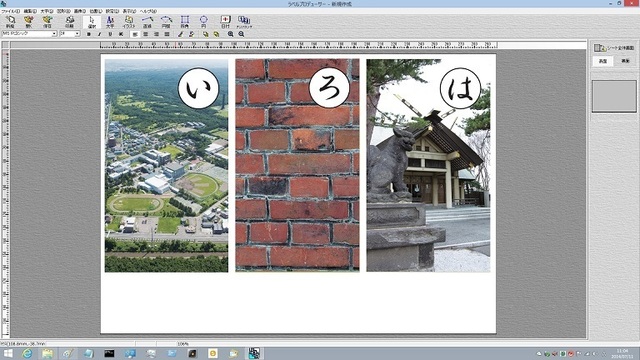
Task: Click the send-to-back order icon
Action: (x=216, y=34)
